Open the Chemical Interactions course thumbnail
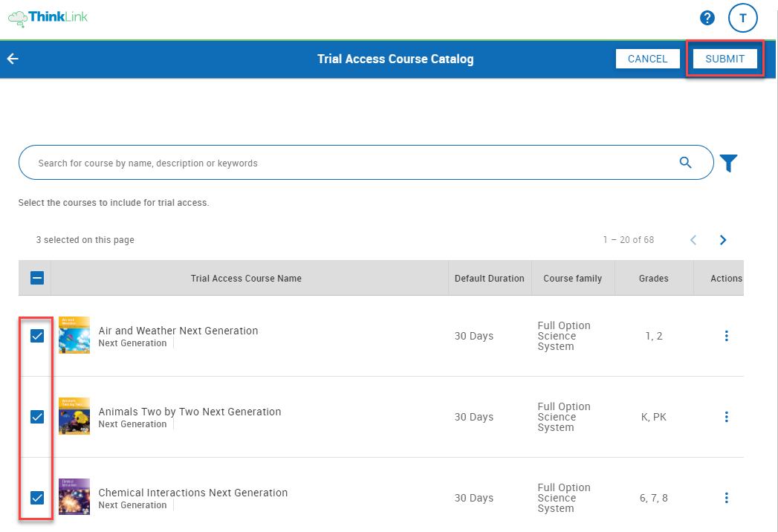The image size is (778, 532). [x=74, y=496]
